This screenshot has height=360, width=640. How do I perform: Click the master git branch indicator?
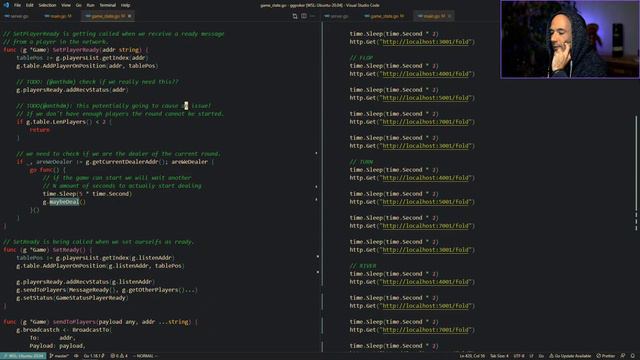(x=59, y=356)
